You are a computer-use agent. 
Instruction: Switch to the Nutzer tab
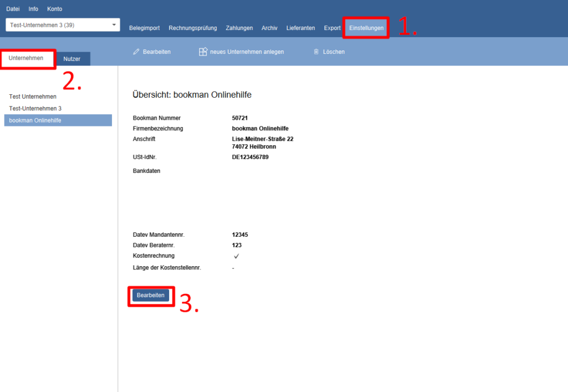point(72,59)
